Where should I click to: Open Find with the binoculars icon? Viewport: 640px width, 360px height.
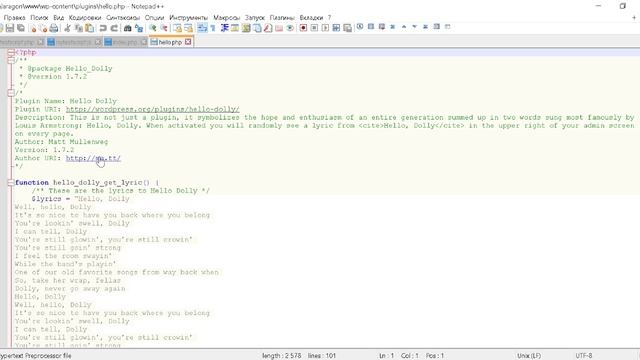(x=128, y=28)
